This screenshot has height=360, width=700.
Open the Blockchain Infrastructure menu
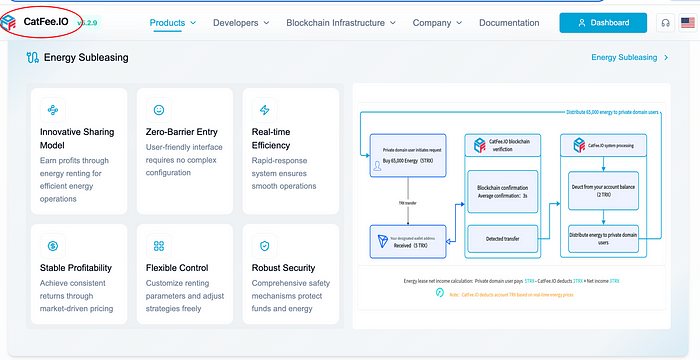[x=335, y=23]
